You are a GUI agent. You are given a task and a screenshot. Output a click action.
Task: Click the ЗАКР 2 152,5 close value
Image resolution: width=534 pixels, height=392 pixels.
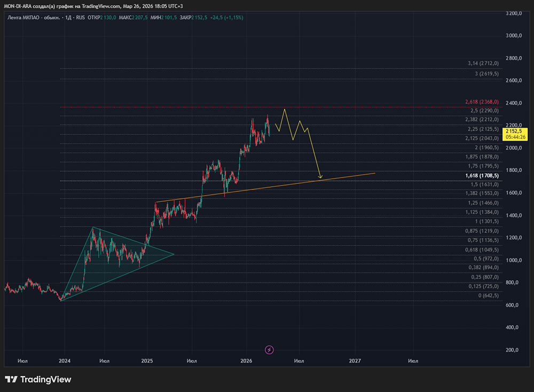point(193,18)
